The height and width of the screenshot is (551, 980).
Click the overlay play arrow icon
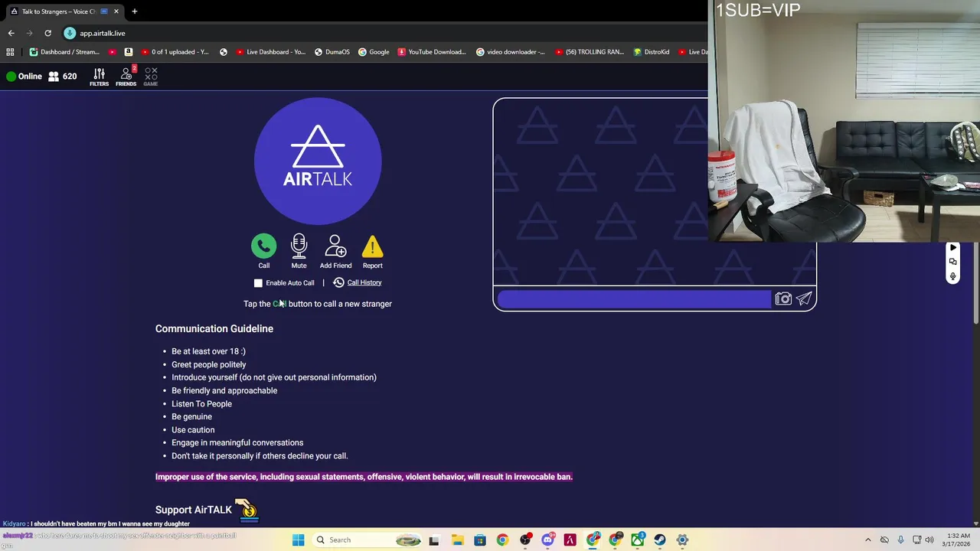tap(952, 248)
